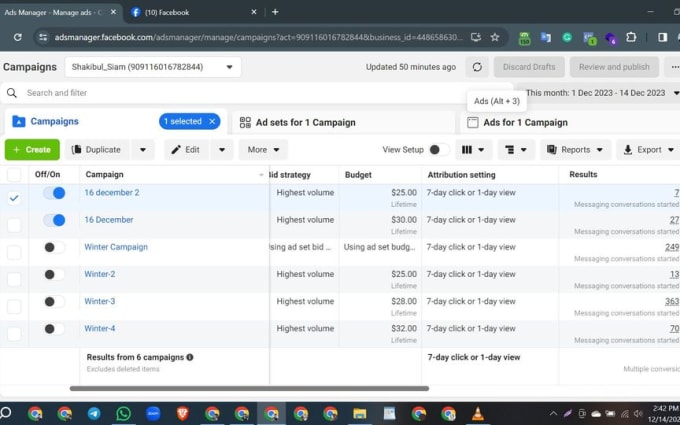Click info icon beside Results from 6 campaigns
The image size is (680, 425).
(190, 357)
